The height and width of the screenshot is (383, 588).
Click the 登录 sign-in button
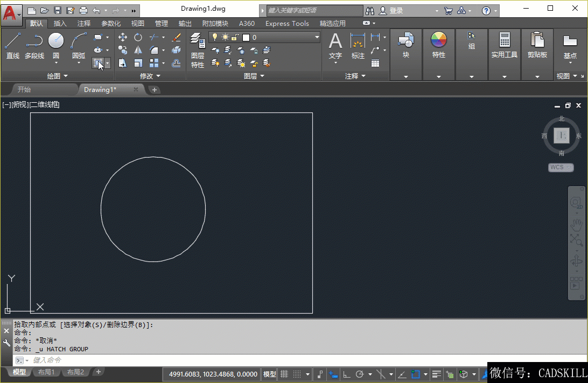click(396, 10)
